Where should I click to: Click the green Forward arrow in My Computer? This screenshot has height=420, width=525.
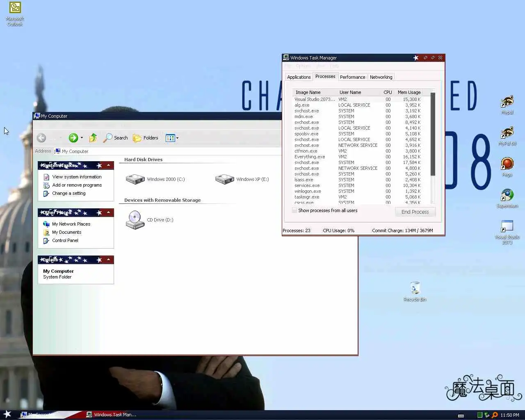click(x=73, y=138)
